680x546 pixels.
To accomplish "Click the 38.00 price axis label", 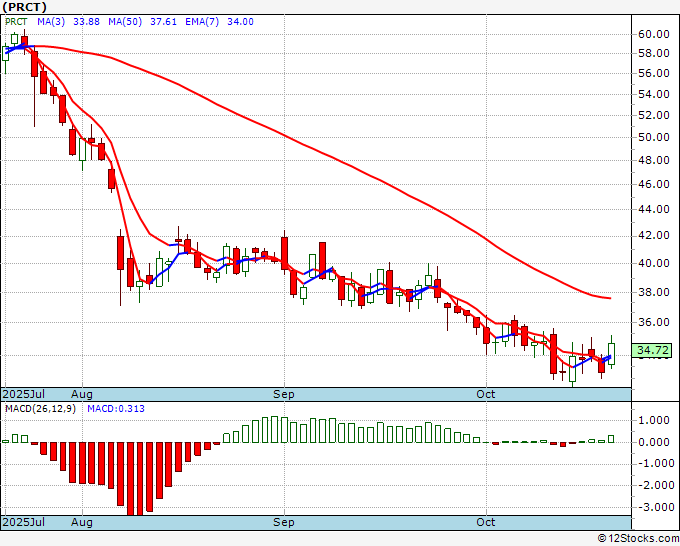I will click(x=654, y=292).
